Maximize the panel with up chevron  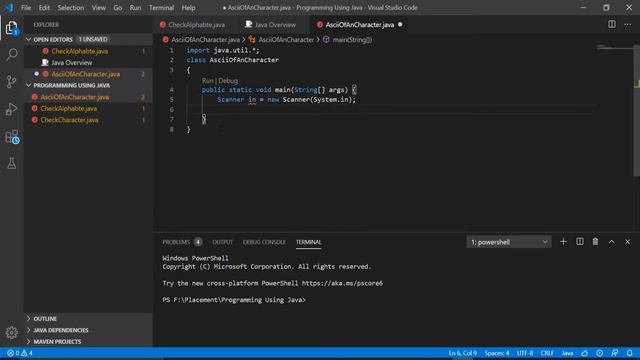611,242
